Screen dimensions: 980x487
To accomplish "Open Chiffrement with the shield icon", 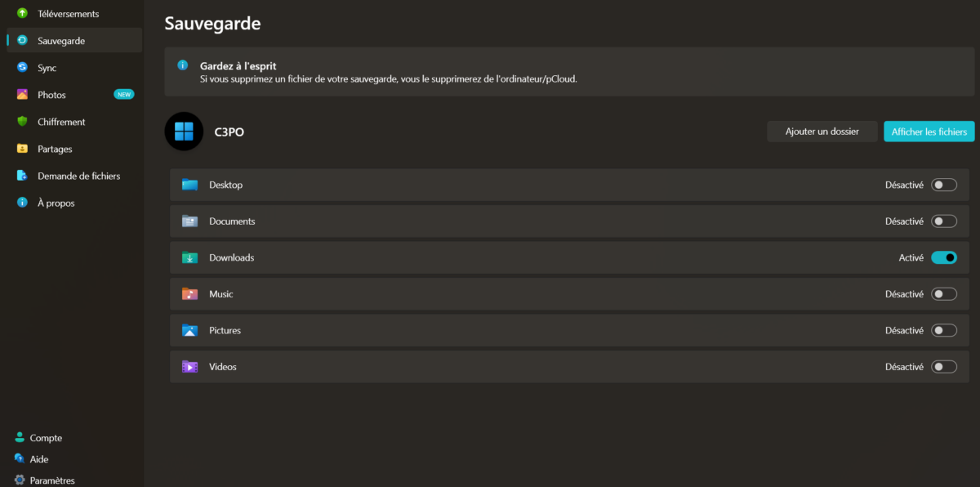I will click(20, 121).
